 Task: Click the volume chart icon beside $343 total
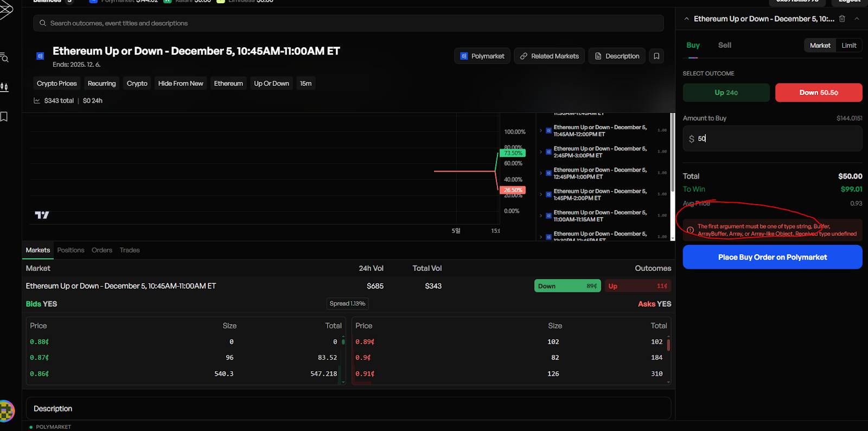click(x=37, y=100)
